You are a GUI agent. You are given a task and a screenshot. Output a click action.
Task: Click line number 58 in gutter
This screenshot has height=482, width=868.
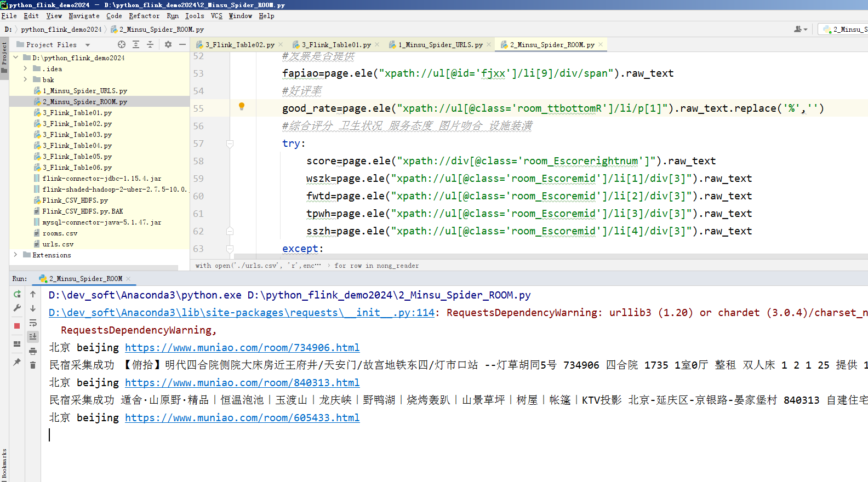[x=198, y=161]
